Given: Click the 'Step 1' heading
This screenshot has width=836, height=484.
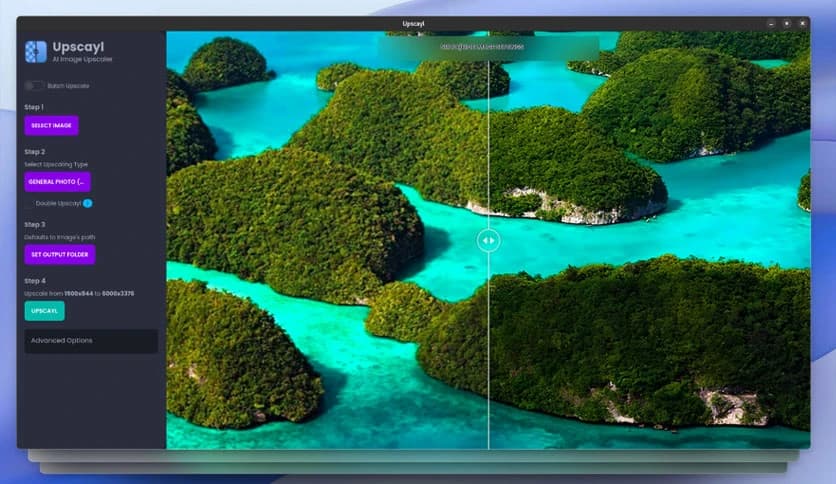Looking at the screenshot, I should (x=34, y=107).
